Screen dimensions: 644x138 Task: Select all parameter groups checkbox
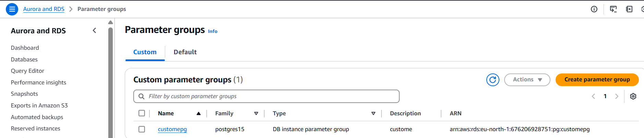(142, 113)
